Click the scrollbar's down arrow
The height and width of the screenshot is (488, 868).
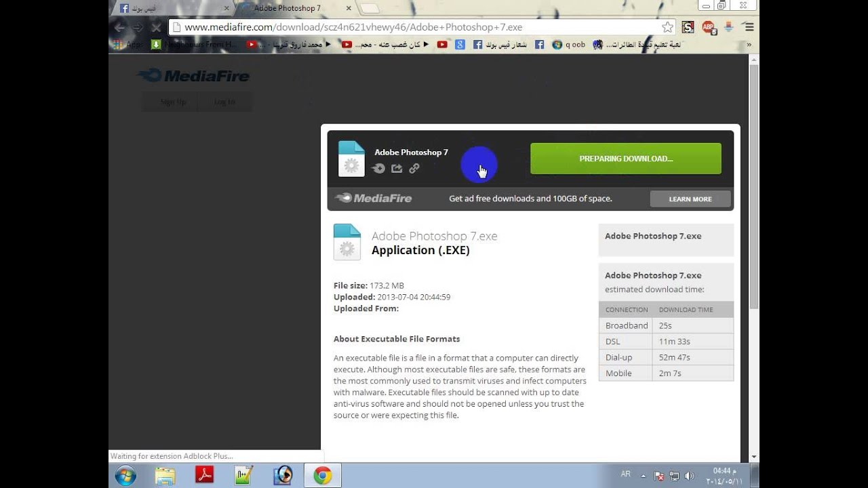coord(753,457)
